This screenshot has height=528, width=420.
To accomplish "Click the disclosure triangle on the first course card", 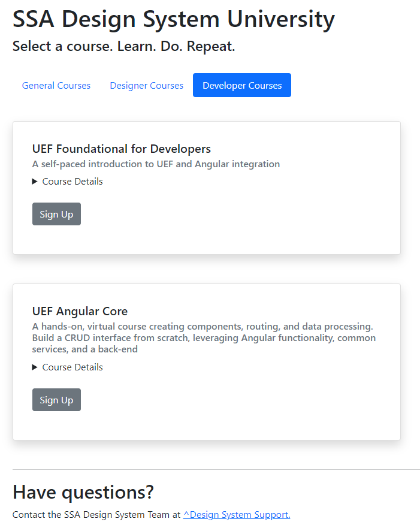I will [35, 181].
